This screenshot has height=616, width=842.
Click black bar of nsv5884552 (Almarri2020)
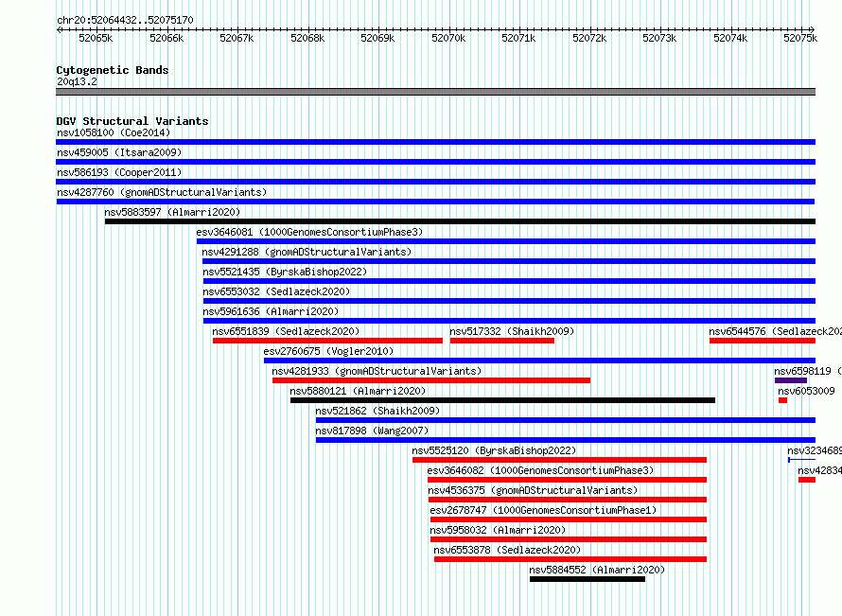coord(588,579)
